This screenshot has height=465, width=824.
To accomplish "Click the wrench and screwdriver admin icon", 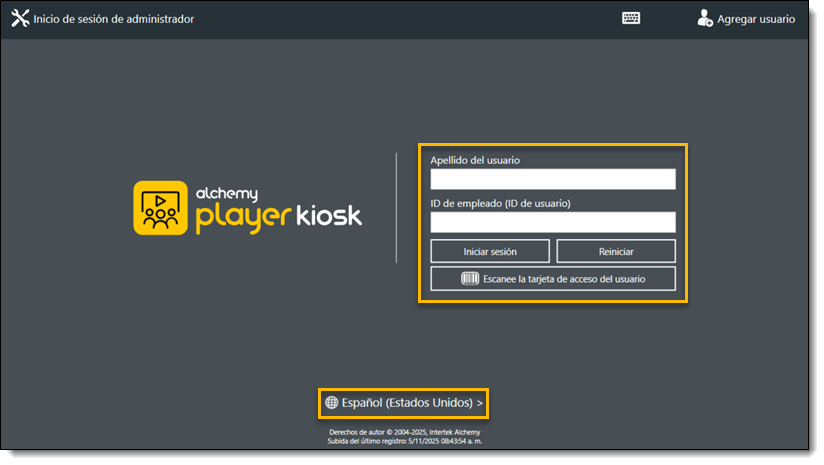I will [x=20, y=18].
